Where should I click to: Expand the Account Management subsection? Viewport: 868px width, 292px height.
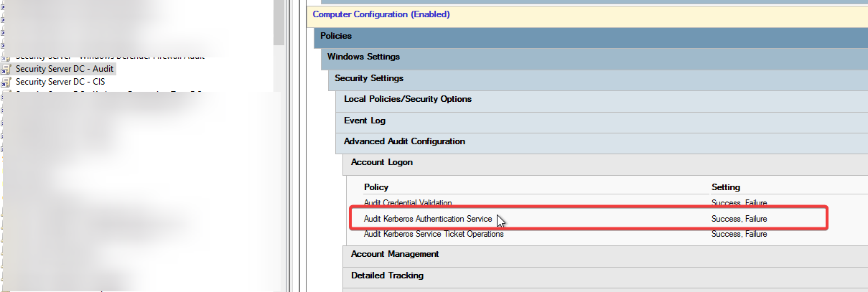605,255
